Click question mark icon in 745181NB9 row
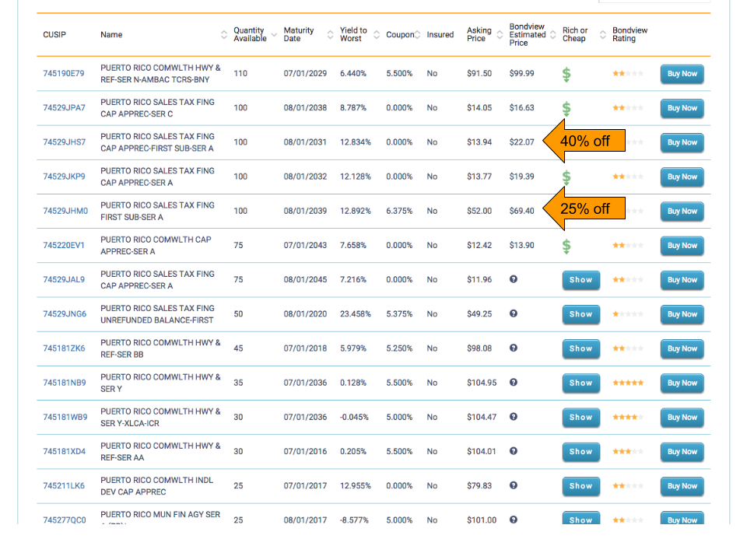The width and height of the screenshot is (747, 560). 514,382
